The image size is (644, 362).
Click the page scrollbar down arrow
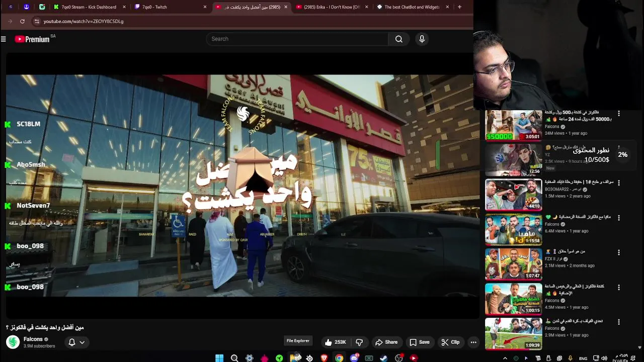[x=640, y=347]
